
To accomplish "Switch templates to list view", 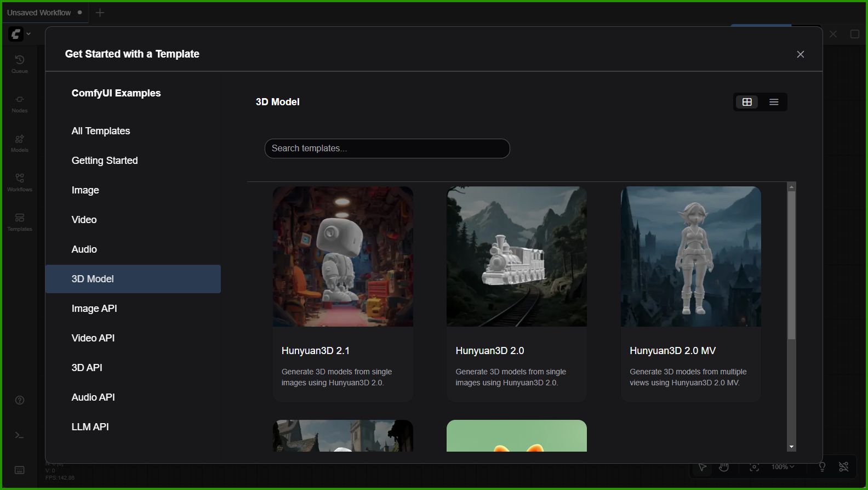I will [774, 102].
